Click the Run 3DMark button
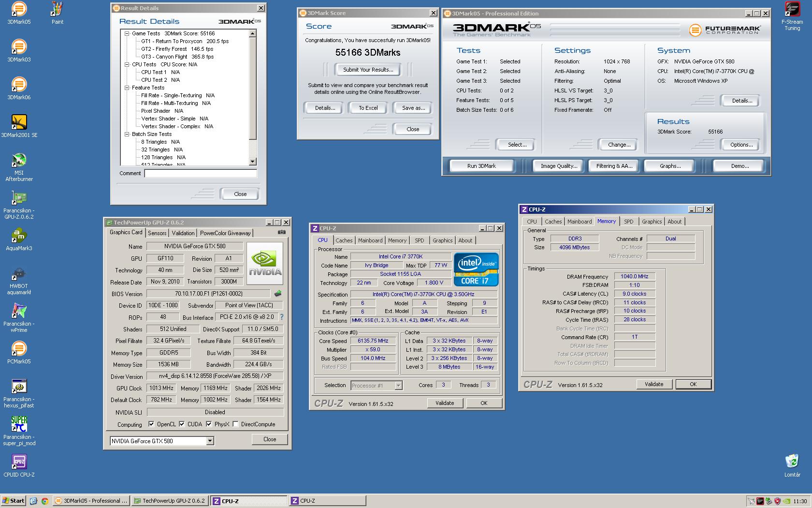812x508 pixels. click(x=481, y=166)
